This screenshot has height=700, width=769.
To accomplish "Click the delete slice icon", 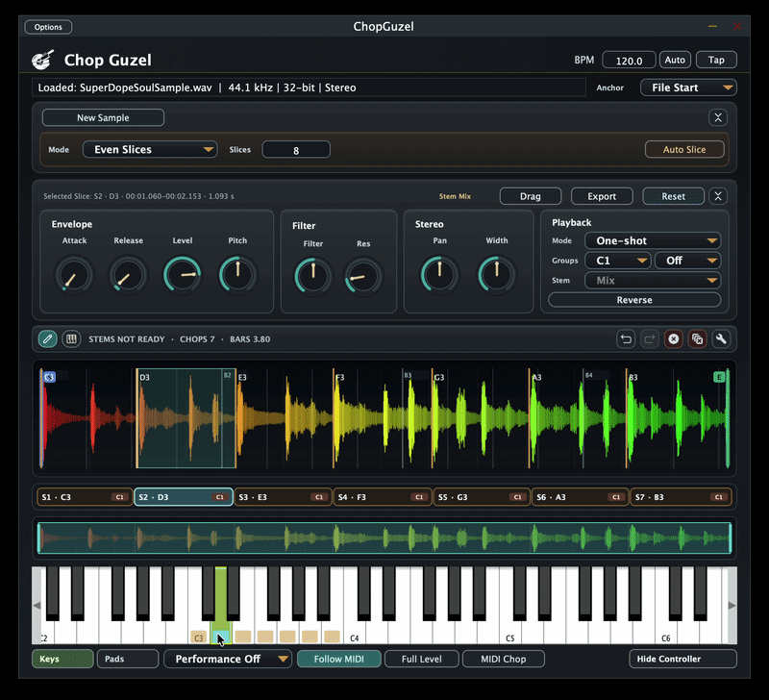I will pos(673,338).
